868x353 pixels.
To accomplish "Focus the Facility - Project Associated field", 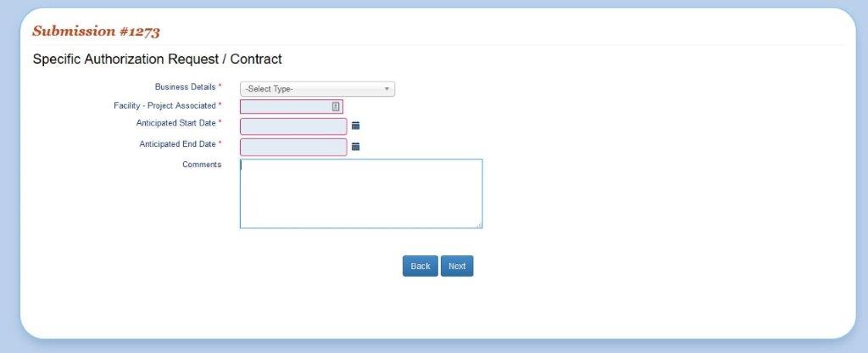I will point(285,107).
